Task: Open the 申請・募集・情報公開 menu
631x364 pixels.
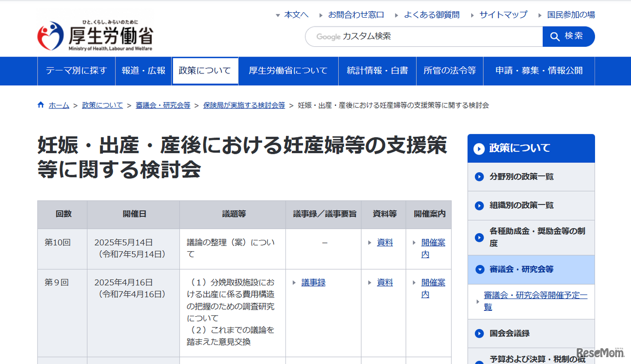Action: pyautogui.click(x=539, y=71)
